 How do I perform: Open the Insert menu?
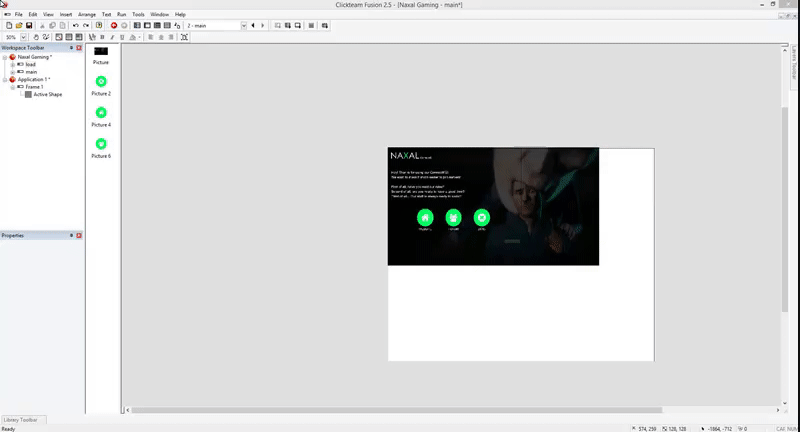66,14
